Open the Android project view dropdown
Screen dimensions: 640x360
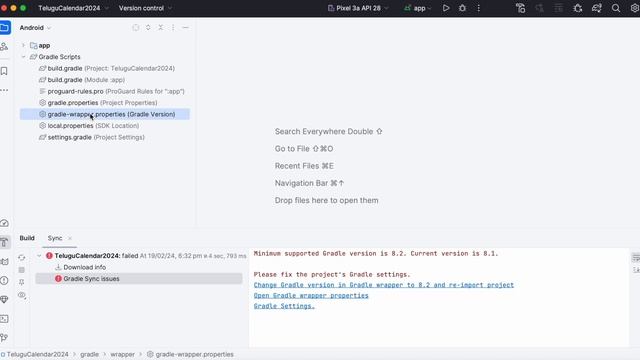click(x=35, y=28)
